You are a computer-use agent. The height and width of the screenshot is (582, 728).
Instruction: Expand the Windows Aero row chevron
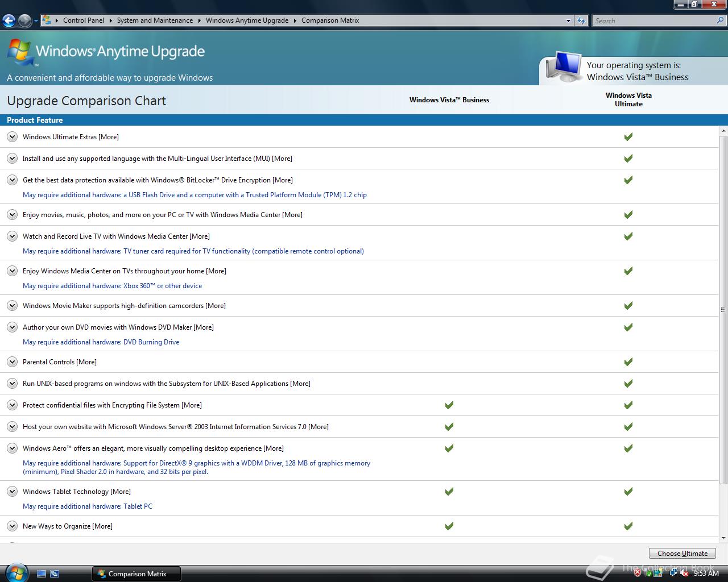(12, 448)
